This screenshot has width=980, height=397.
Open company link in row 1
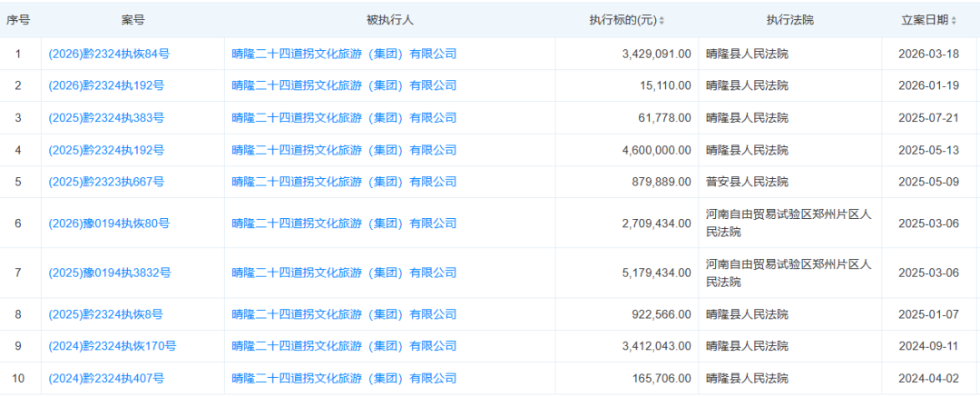(344, 54)
